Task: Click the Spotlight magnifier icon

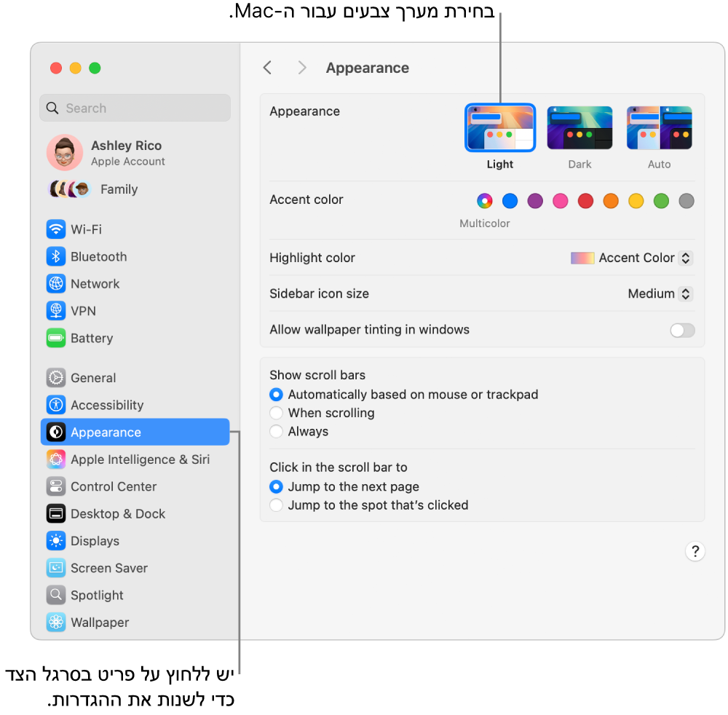Action: pos(56,595)
